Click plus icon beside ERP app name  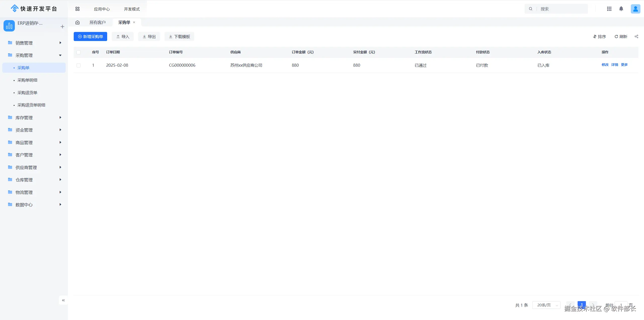click(62, 26)
